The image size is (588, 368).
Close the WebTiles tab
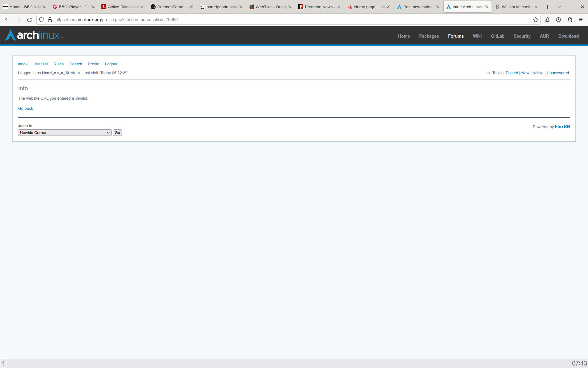tap(290, 7)
